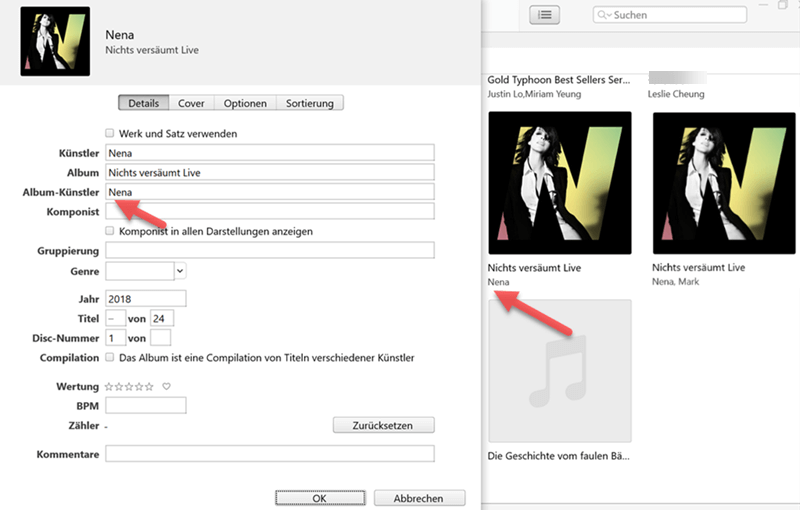Select the Die Geschichte vom faulen Bä... album placeholder
The height and width of the screenshot is (511, 800).
(x=560, y=371)
